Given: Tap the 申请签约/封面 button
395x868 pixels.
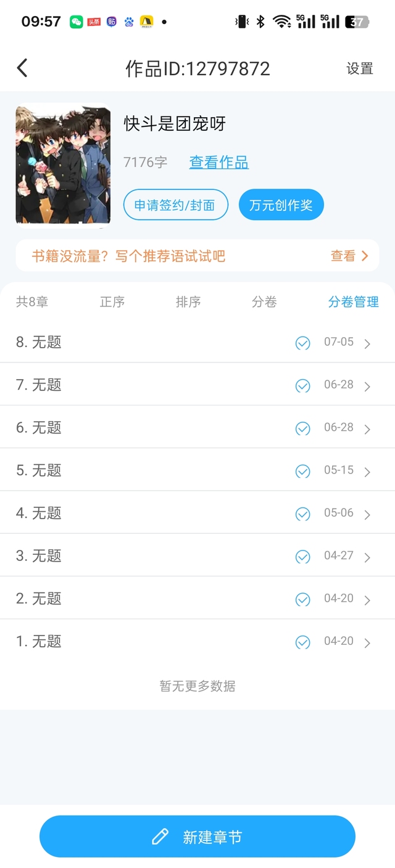Looking at the screenshot, I should [x=176, y=205].
